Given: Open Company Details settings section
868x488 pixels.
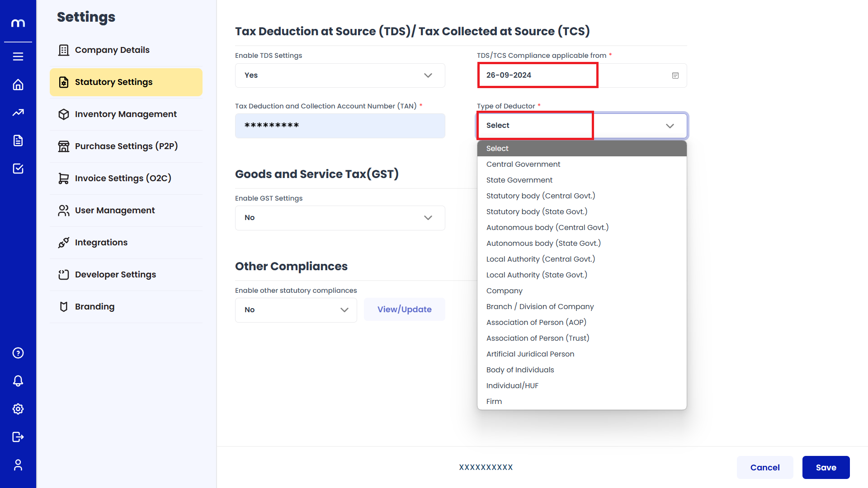Looking at the screenshot, I should pyautogui.click(x=112, y=50).
